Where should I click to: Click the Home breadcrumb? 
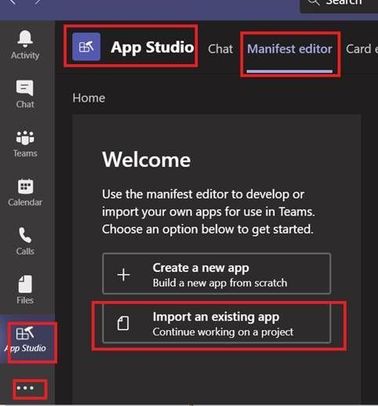tap(89, 98)
